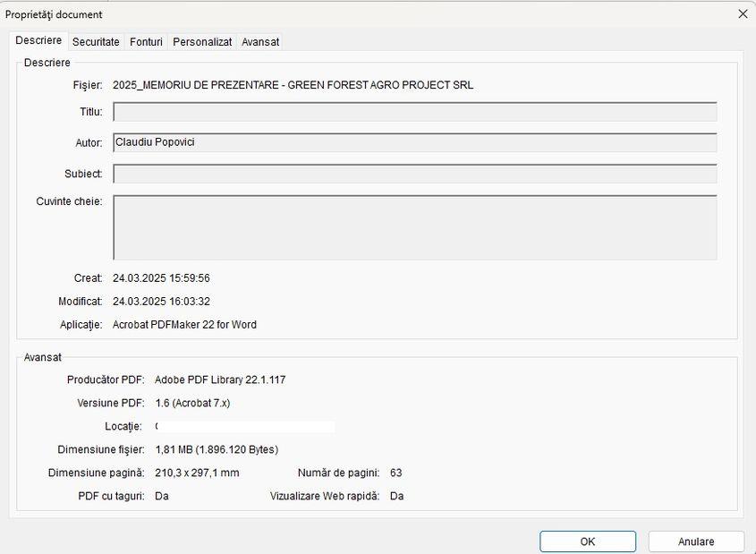Viewport: 756px width, 554px height.
Task: Switch to the Avansat tab
Action: point(260,41)
